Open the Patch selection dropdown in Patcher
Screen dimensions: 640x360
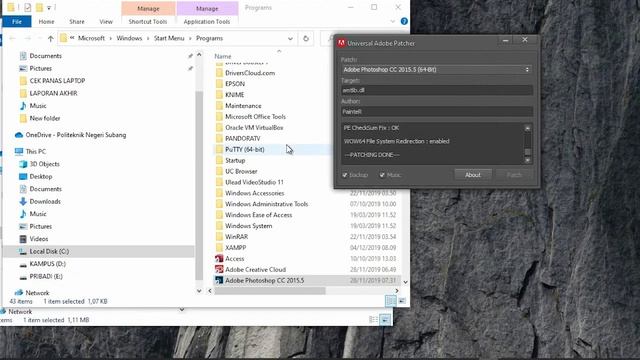point(437,70)
